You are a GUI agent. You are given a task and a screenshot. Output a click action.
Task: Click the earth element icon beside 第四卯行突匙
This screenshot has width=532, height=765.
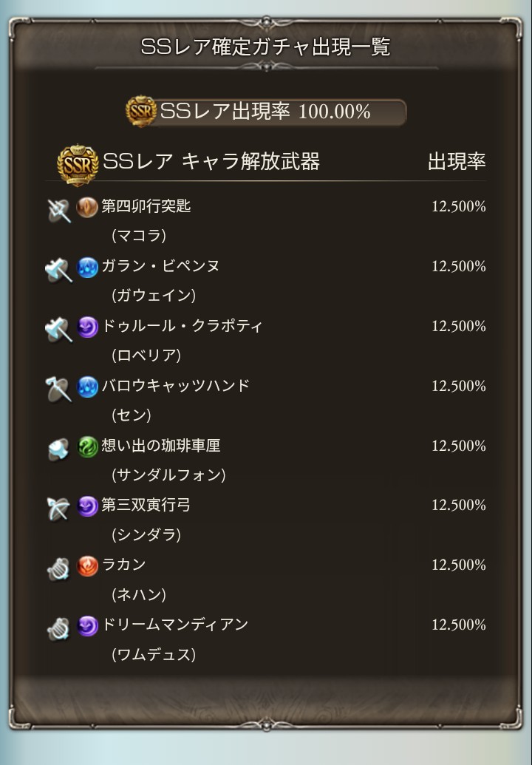(87, 208)
